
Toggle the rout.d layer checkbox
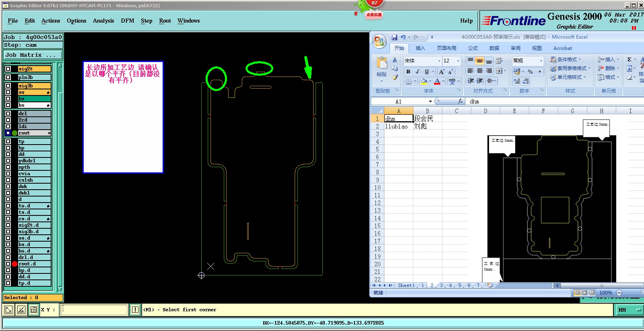click(8, 264)
